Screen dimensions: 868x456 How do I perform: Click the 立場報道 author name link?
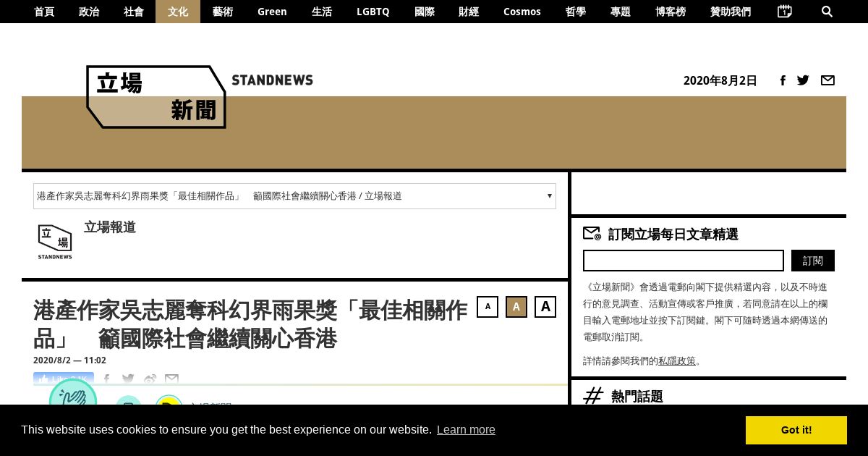click(110, 227)
